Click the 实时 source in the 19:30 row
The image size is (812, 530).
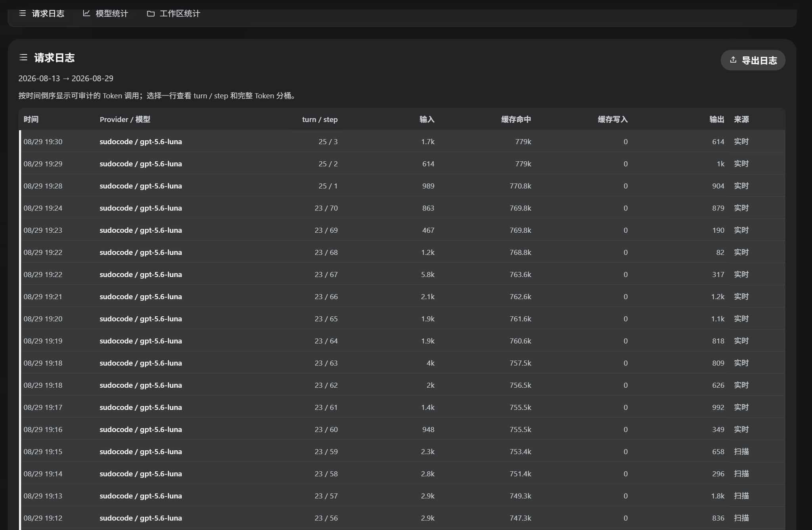(x=741, y=142)
